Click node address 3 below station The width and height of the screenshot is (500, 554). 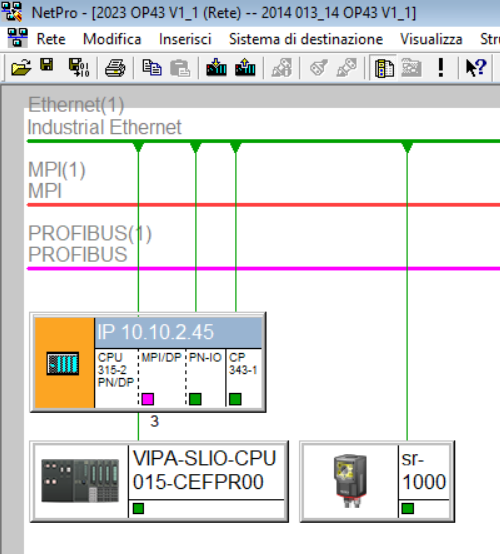pyautogui.click(x=154, y=421)
